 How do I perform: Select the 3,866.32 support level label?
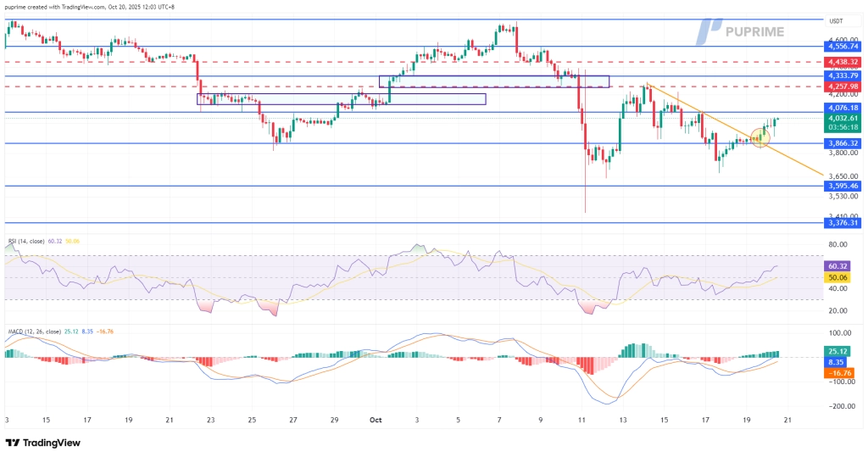[x=842, y=144]
